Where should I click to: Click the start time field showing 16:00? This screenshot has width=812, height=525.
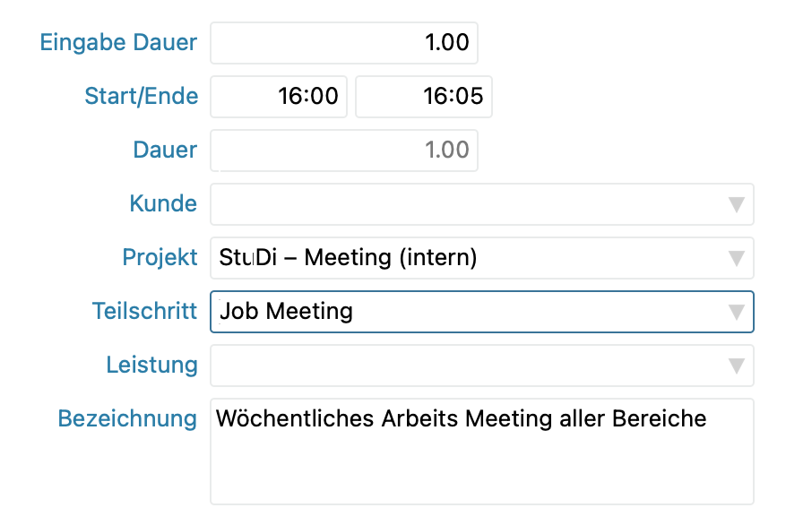pyautogui.click(x=279, y=97)
